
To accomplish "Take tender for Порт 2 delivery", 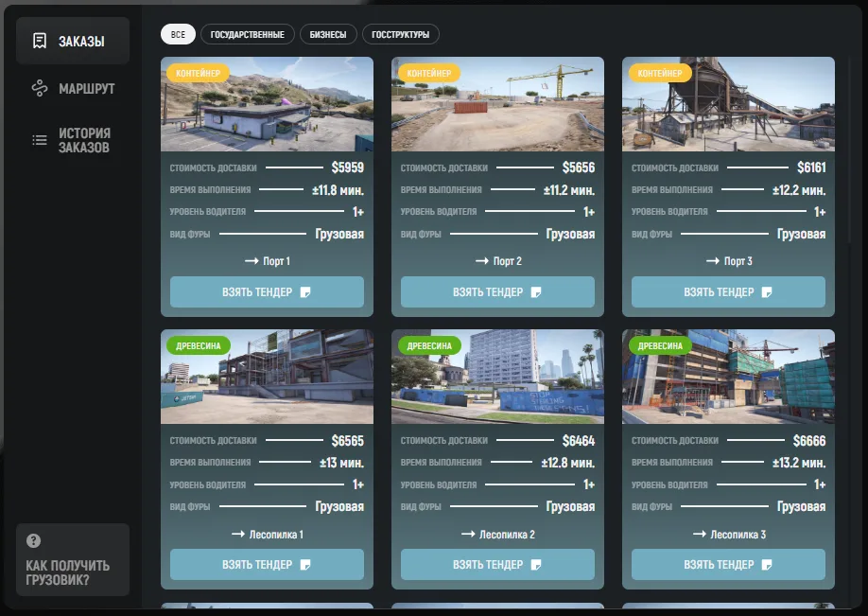I will [x=497, y=292].
